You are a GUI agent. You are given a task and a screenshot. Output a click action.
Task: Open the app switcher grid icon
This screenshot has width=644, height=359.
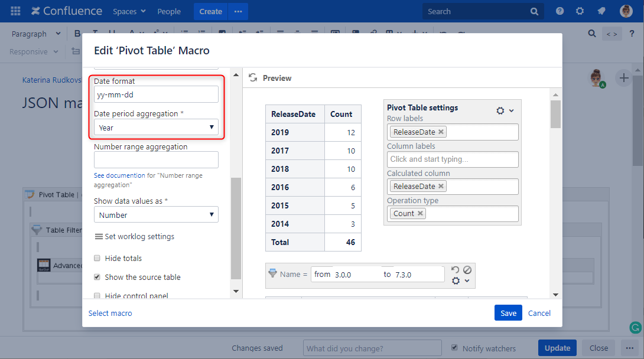point(15,11)
